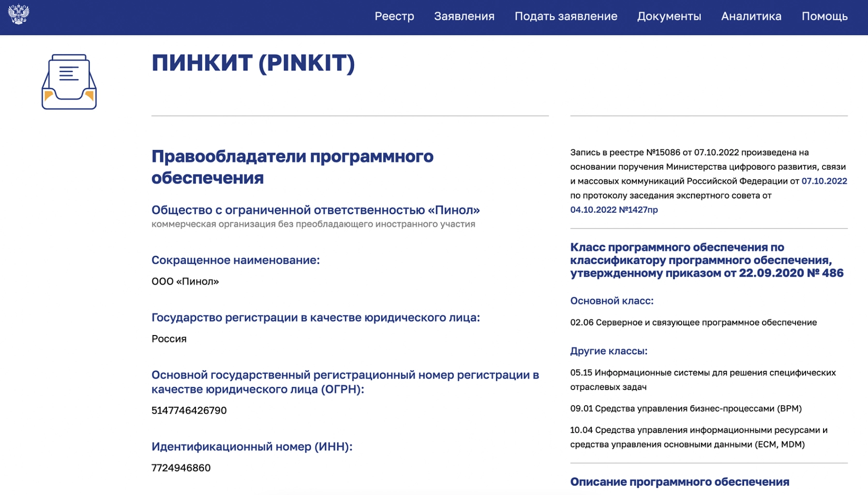
Task: Select class 02.06 Серверное и связующее ПО
Action: [693, 322]
